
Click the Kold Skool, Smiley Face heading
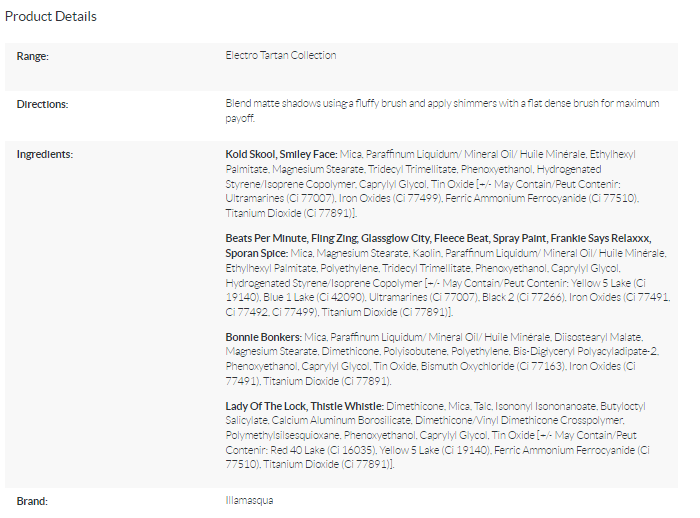[280, 155]
